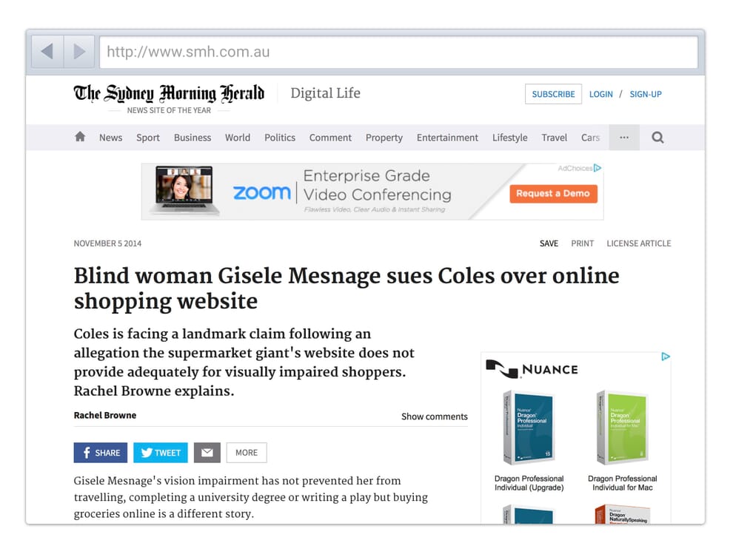Click the Nuance logo in sidebar ad
This screenshot has height=560, width=733.
[x=532, y=369]
